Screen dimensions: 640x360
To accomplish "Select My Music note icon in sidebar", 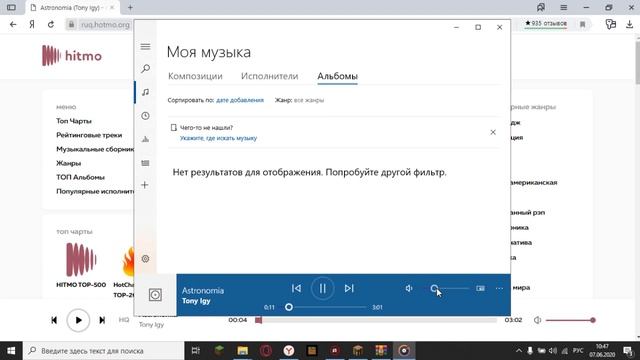I will click(145, 92).
